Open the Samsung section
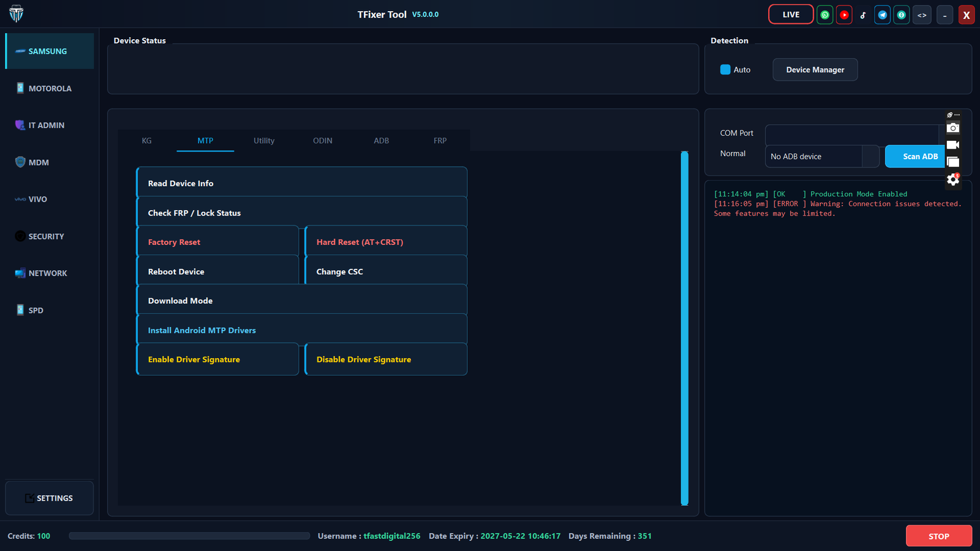980x551 pixels. 50,51
